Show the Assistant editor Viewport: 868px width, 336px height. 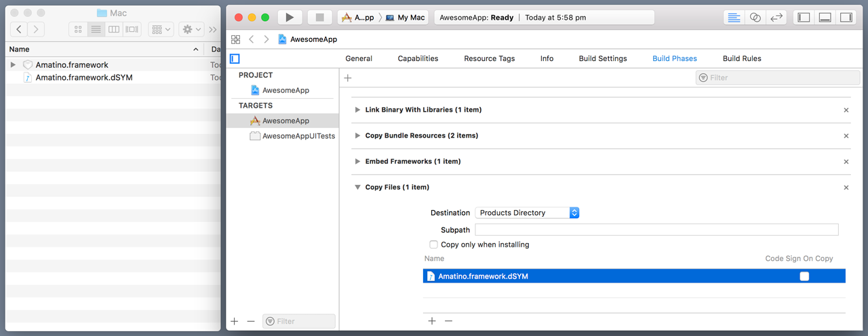pos(755,18)
